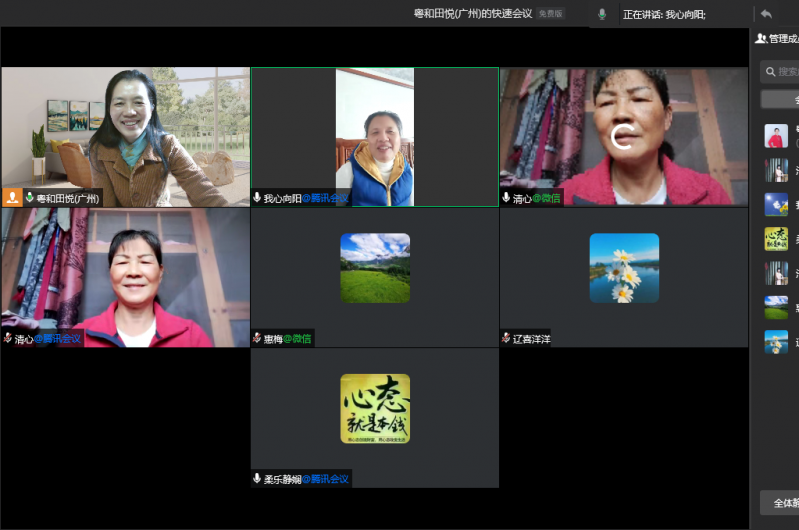This screenshot has width=799, height=530.
Task: Click the mute-all button at panel bottom
Action: [780, 502]
